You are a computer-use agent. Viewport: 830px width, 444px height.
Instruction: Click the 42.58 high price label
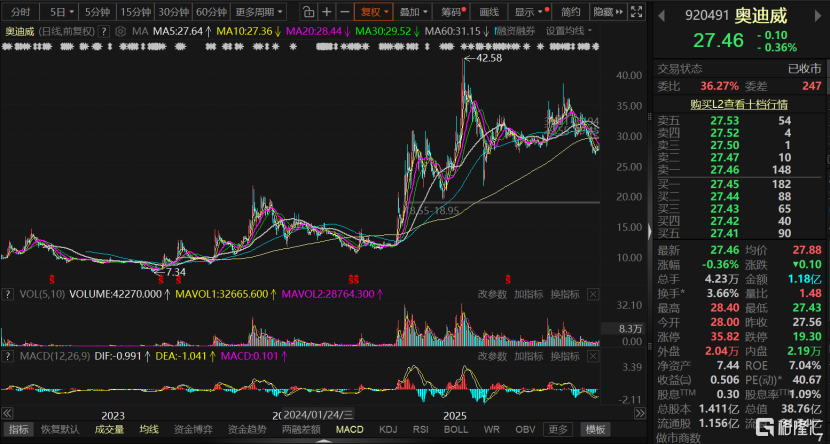[x=489, y=58]
